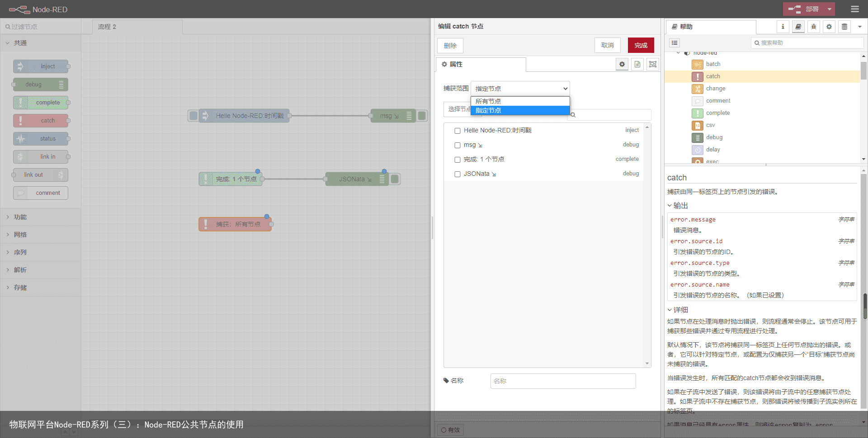Open the node properties gear icon
The height and width of the screenshot is (438, 868).
(x=622, y=64)
